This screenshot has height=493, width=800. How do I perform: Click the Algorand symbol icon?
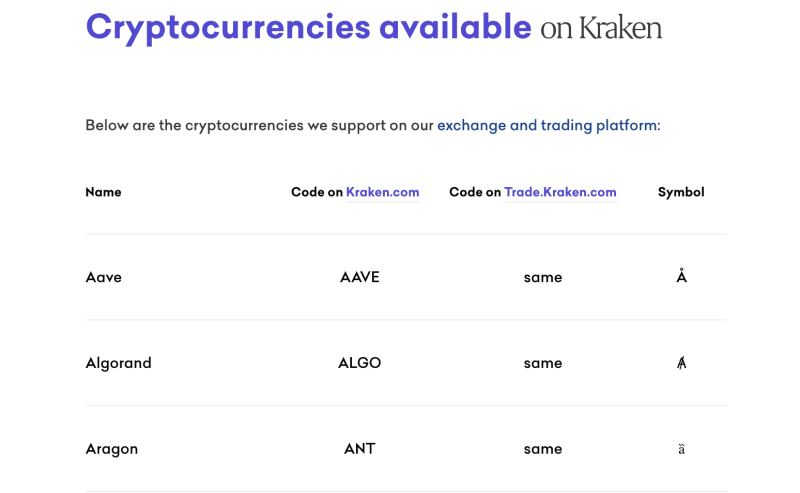point(681,363)
